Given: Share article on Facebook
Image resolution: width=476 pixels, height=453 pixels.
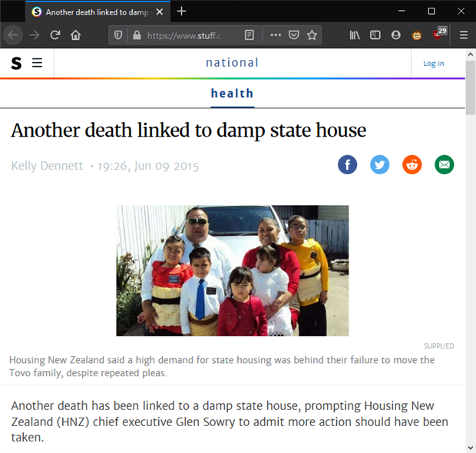Looking at the screenshot, I should click(347, 164).
